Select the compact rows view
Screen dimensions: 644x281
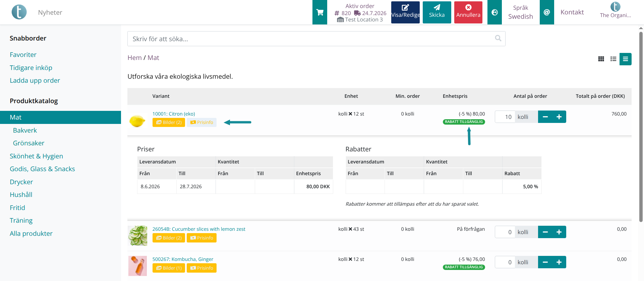[626, 59]
